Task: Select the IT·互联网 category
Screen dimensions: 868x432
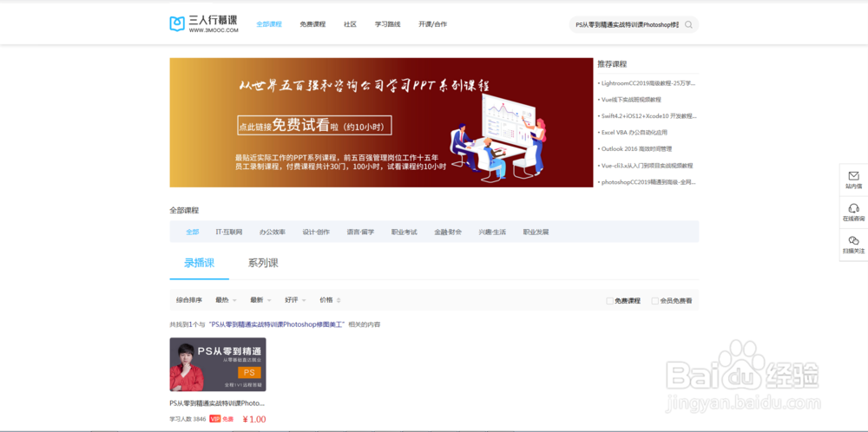Action: 229,232
